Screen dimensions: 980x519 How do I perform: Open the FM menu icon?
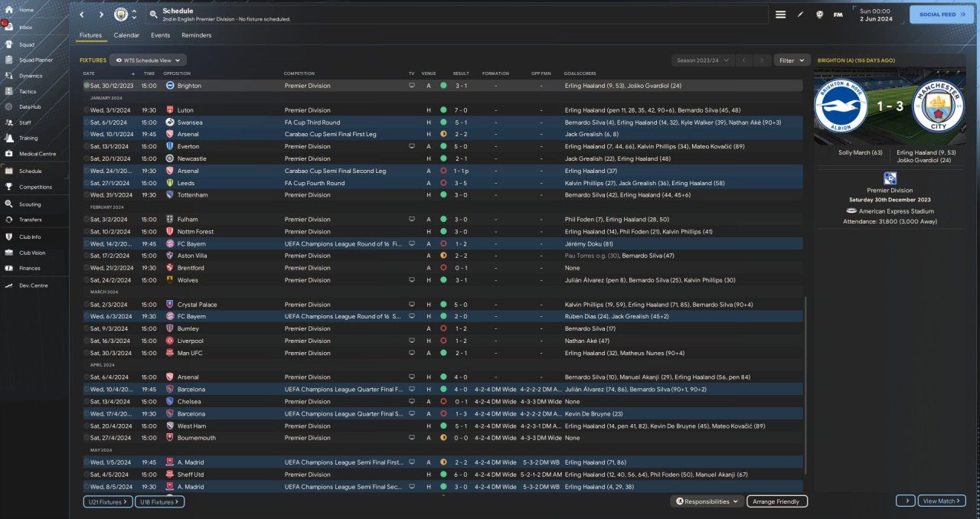(x=838, y=15)
